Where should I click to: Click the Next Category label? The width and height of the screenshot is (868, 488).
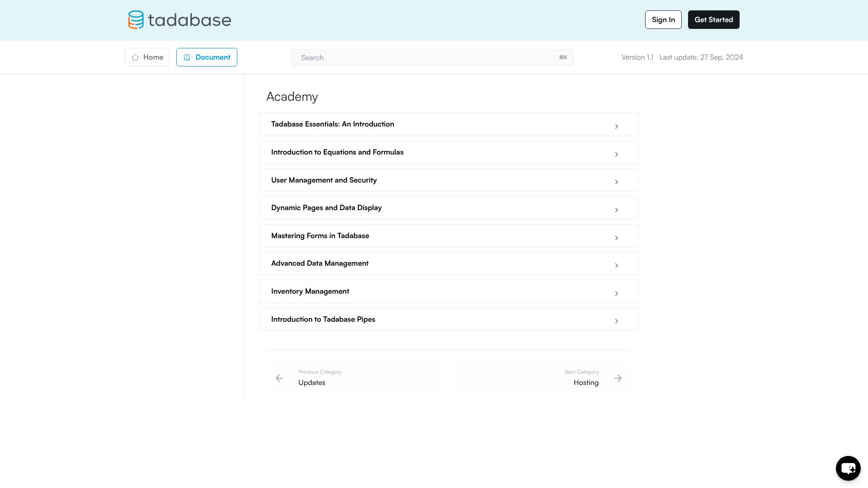point(581,372)
